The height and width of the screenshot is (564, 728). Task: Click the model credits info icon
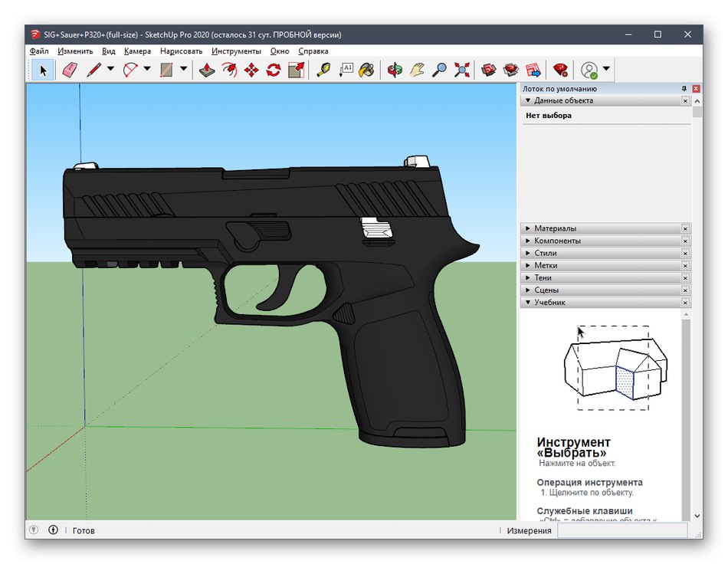pos(53,530)
